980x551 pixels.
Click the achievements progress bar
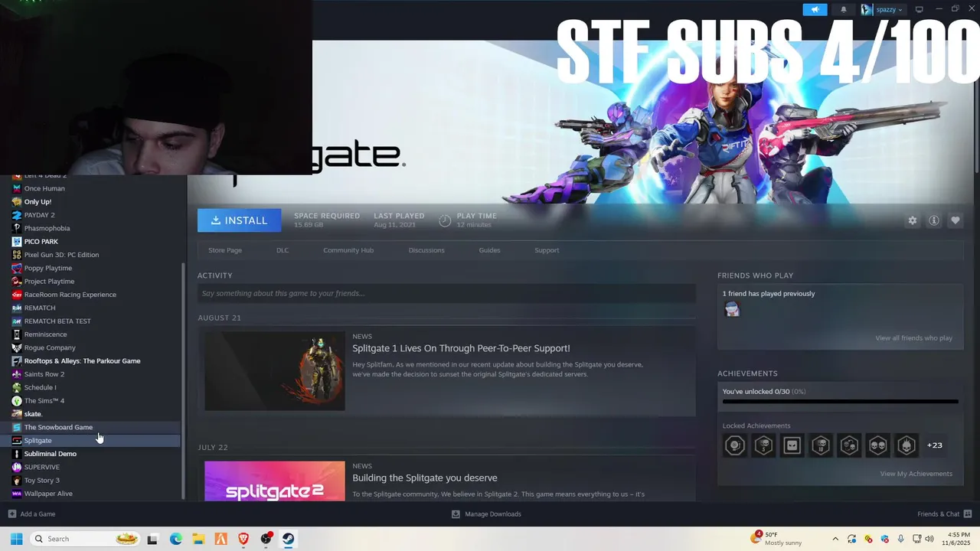(840, 401)
